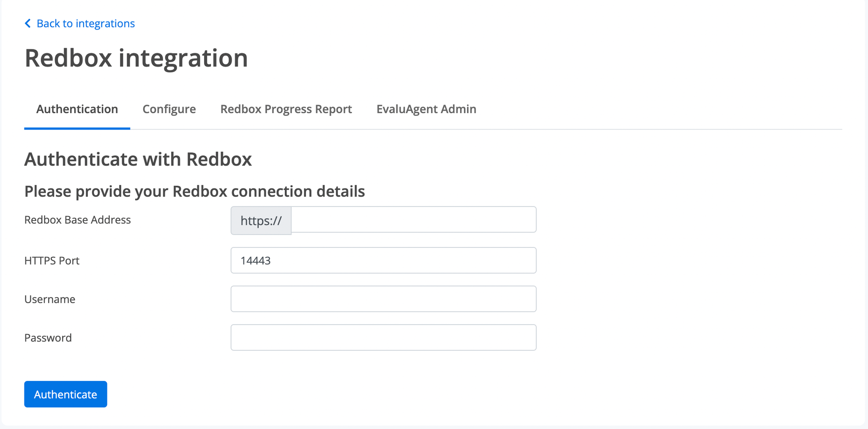The width and height of the screenshot is (868, 429).
Task: Click the Username label
Action: click(49, 299)
